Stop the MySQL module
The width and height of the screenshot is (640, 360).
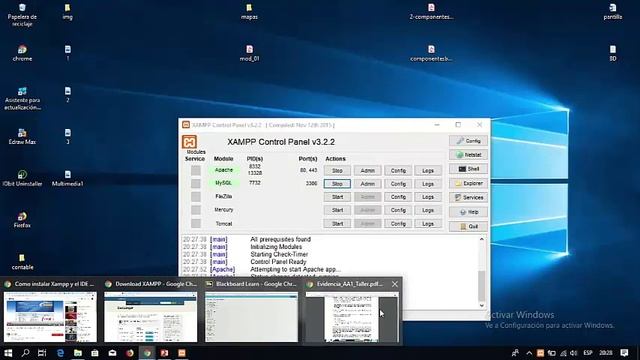pos(337,184)
